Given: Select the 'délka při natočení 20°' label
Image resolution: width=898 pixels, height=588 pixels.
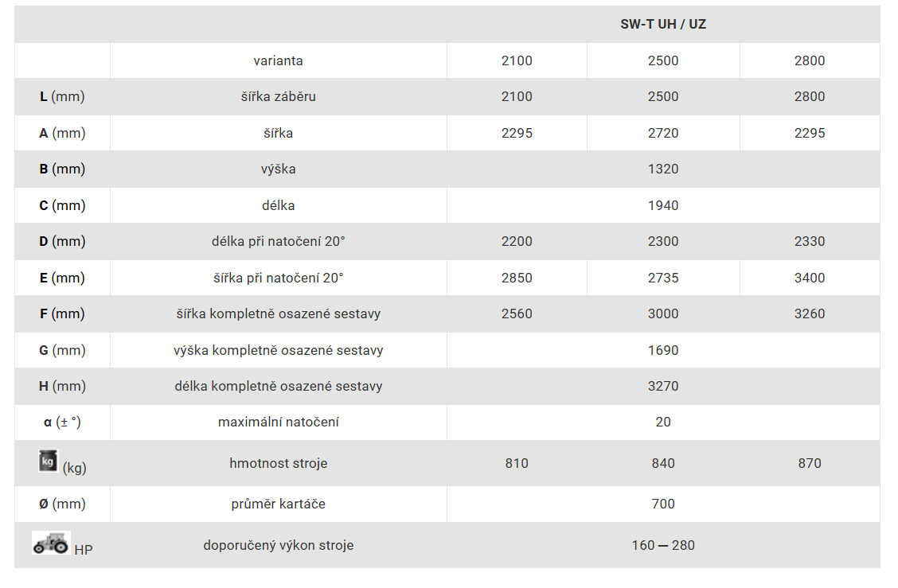Looking at the screenshot, I should click(x=279, y=242).
